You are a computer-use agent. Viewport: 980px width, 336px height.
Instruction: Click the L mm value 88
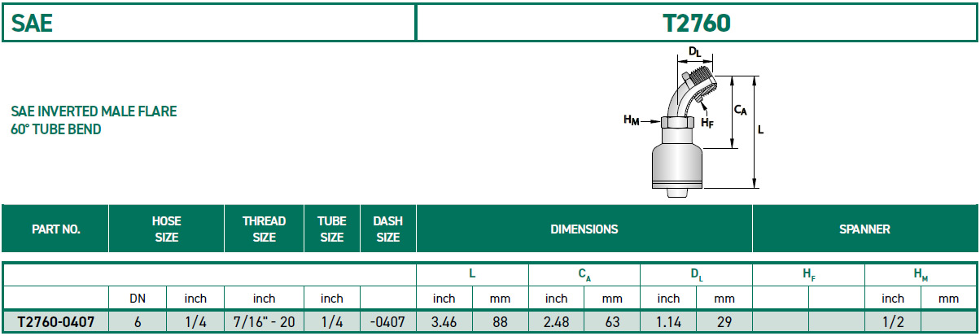(x=500, y=322)
